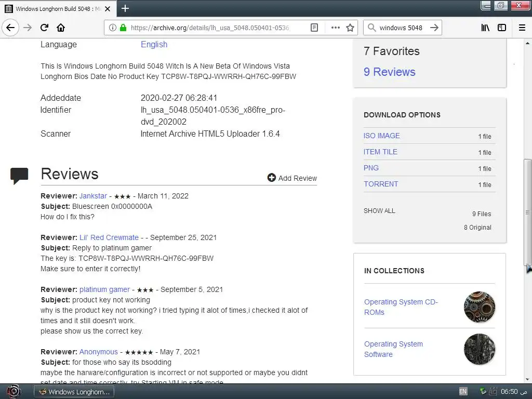
Task: Click SHOW ALL download files
Action: (379, 211)
